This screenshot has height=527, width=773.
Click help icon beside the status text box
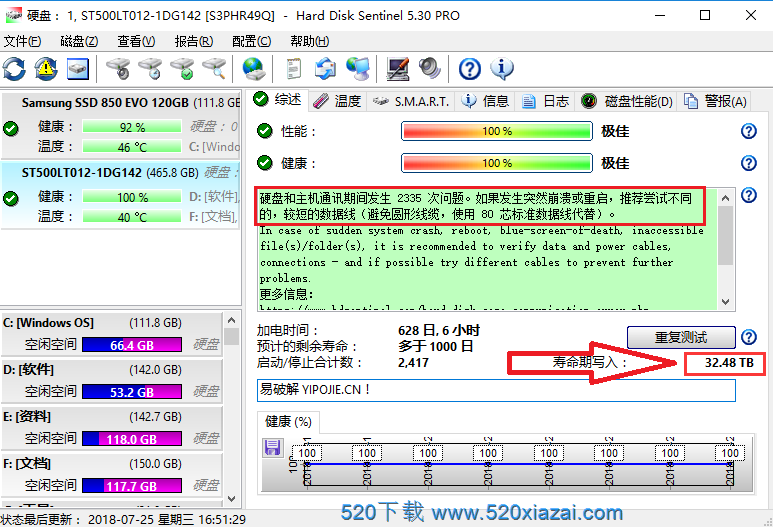(x=748, y=195)
